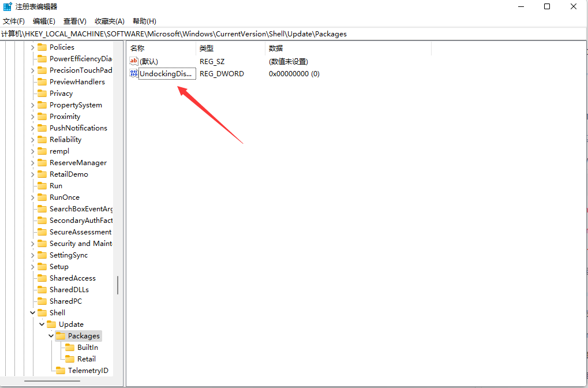This screenshot has width=588, height=388.
Task: Click the 查看 menu item
Action: [75, 21]
